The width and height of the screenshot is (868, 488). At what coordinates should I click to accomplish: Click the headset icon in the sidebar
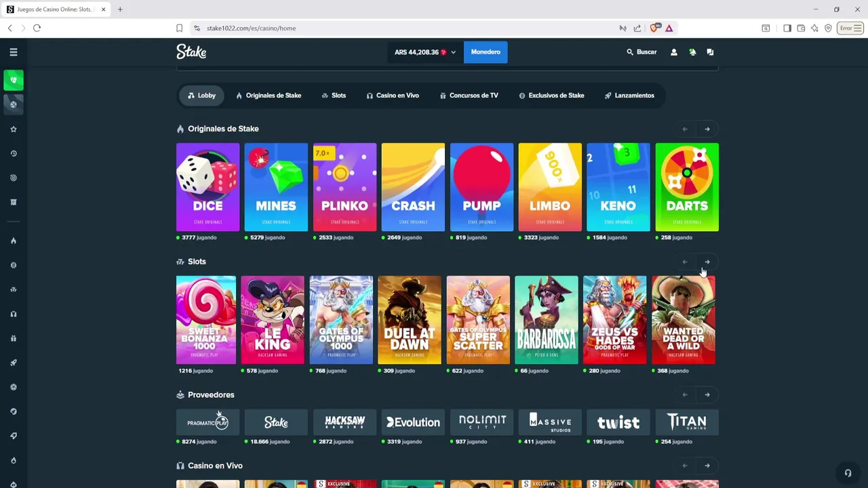[13, 314]
